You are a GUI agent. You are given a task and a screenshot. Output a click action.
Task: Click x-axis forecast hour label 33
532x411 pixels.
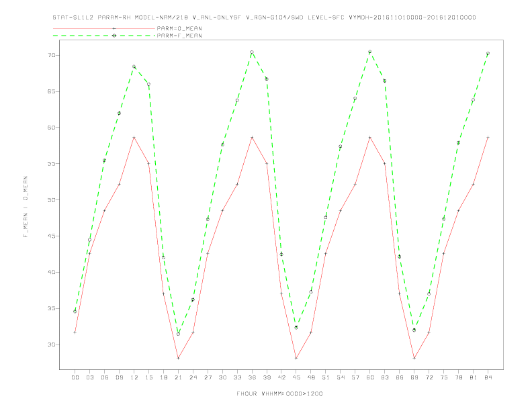point(237,377)
